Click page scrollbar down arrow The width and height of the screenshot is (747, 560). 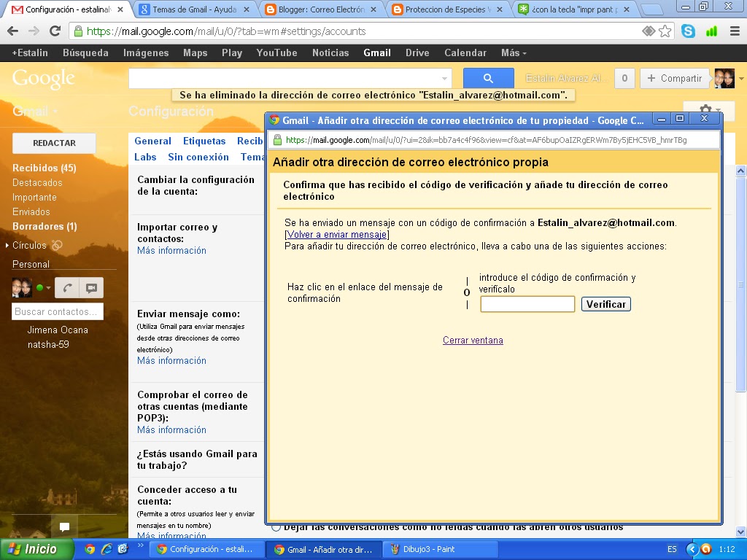tap(741, 532)
